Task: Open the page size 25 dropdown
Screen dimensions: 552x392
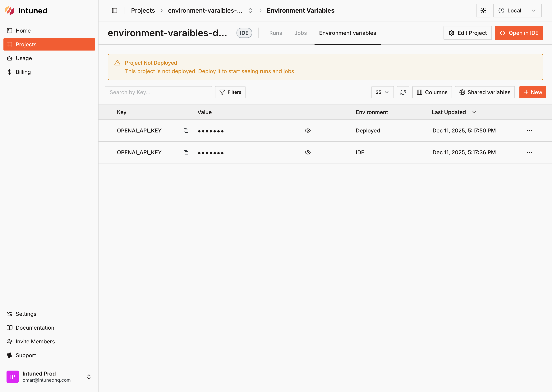Action: click(382, 92)
